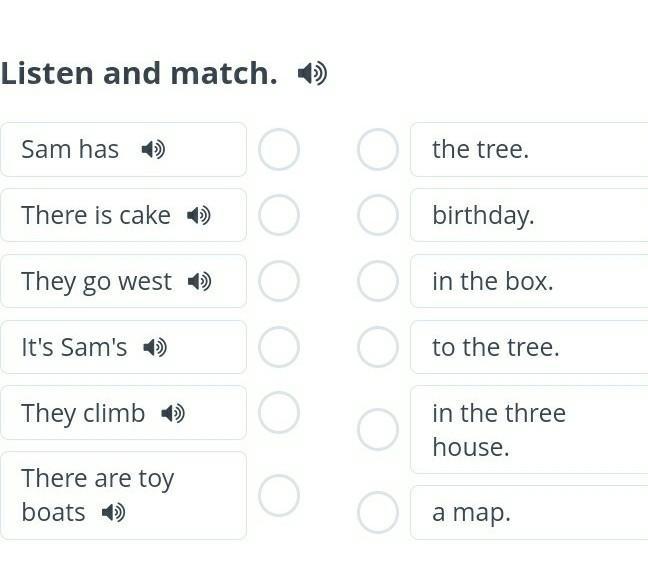Viewport: 648px width, 578px height.
Task: Select the connector circle beside 'There are toy boats'
Action: (x=279, y=495)
